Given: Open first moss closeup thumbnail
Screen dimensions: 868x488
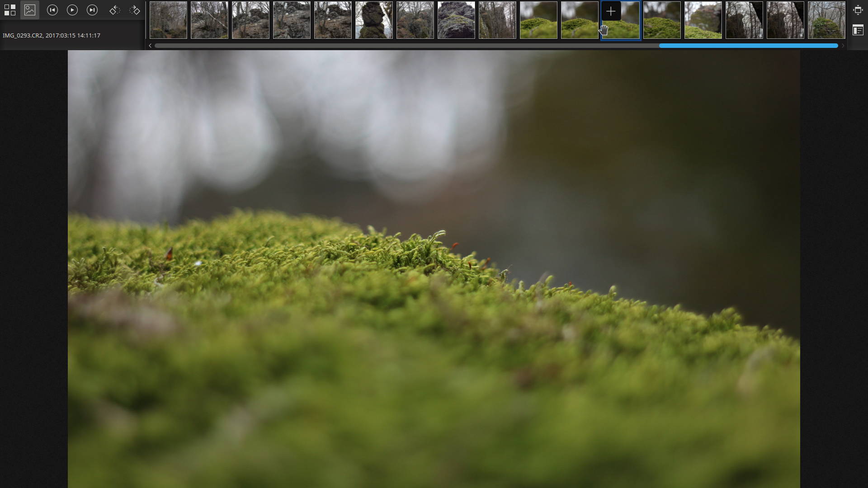Looking at the screenshot, I should (x=538, y=20).
